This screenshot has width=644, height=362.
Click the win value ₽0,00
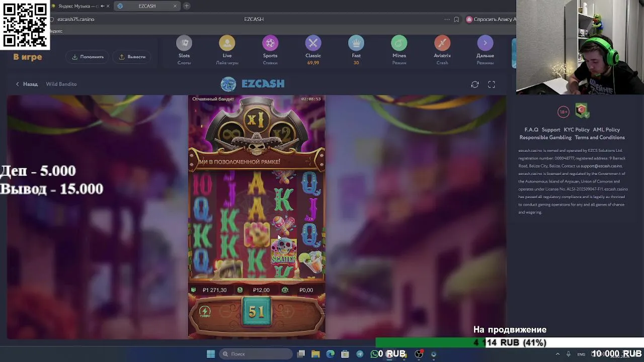(306, 290)
